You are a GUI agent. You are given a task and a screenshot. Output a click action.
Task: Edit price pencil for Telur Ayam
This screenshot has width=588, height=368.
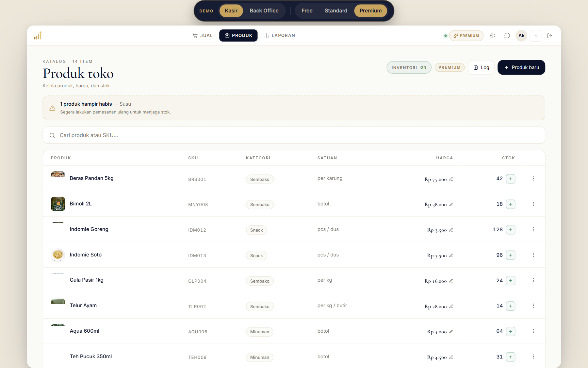point(451,306)
